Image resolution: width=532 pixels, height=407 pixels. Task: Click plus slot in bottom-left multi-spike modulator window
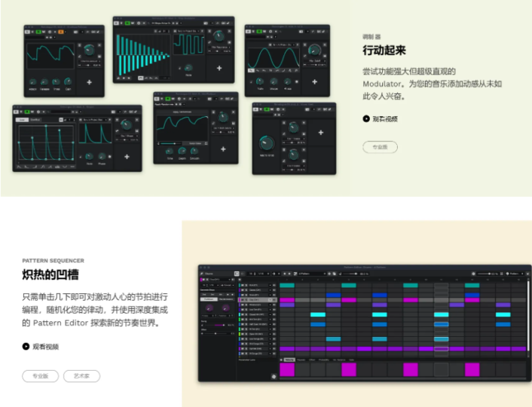tap(127, 157)
